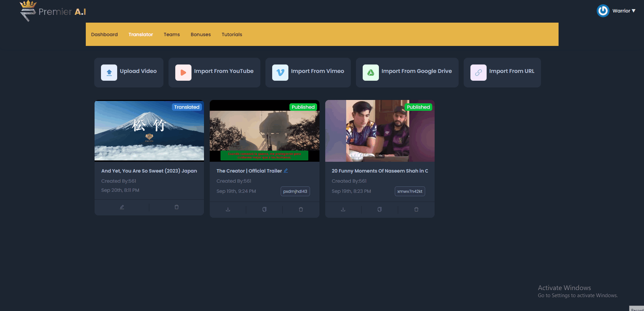Viewport: 644px width, 311px height.
Task: Download The Creator trailer video
Action: pos(228,209)
